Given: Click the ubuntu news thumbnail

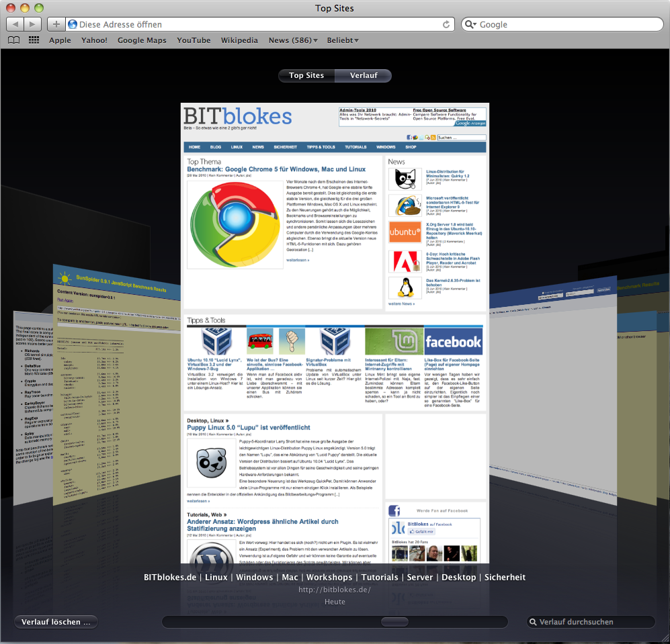Looking at the screenshot, I should [405, 232].
